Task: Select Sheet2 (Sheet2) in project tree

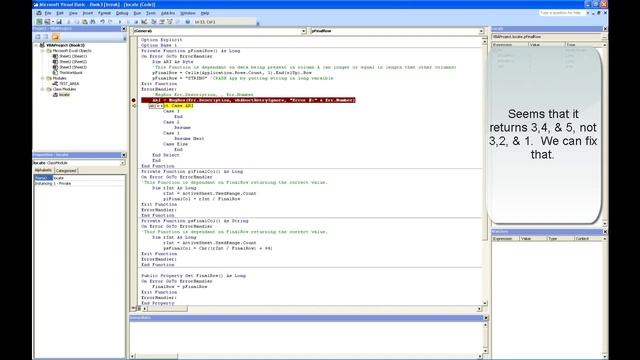Action: tap(73, 62)
